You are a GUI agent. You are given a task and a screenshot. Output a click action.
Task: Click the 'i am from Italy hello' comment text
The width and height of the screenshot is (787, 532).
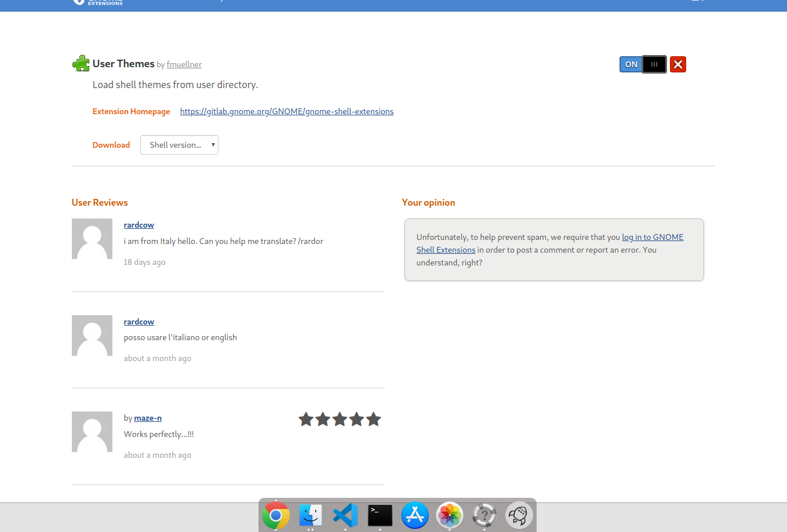(x=224, y=241)
